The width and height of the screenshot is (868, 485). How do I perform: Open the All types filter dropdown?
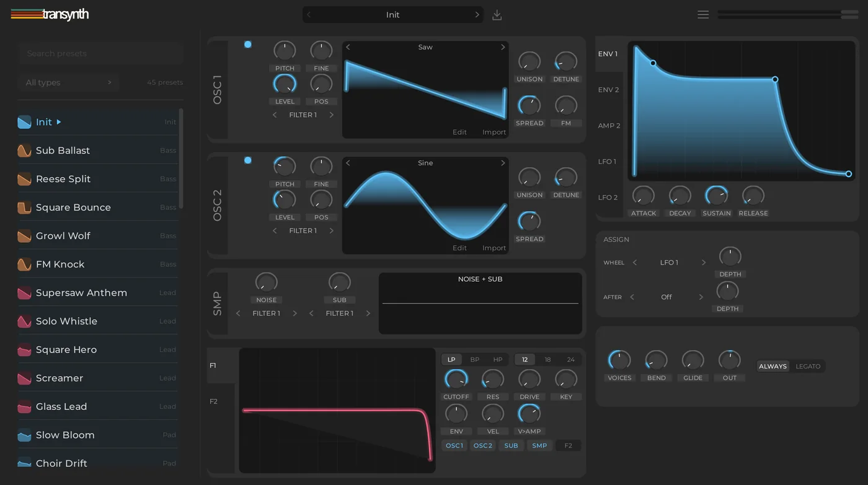68,82
